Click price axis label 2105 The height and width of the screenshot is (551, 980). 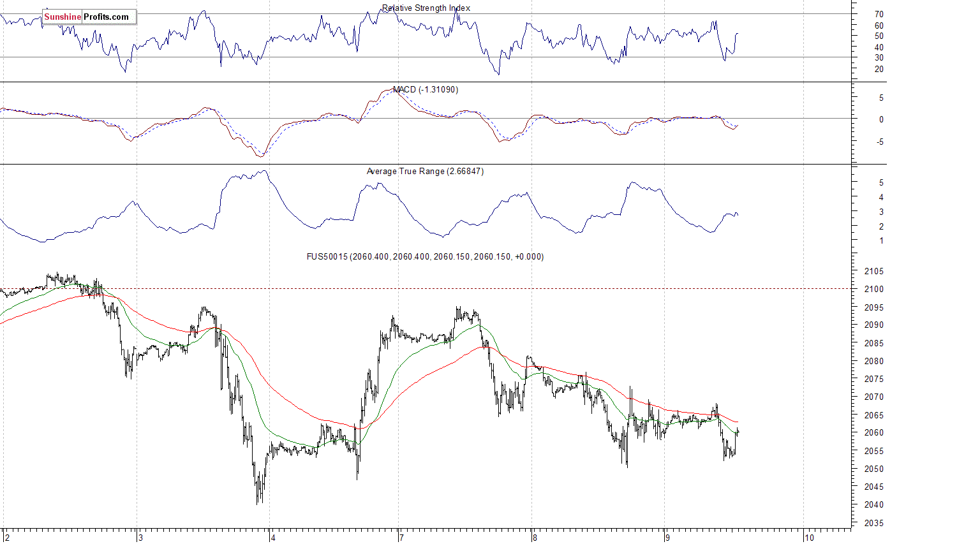pyautogui.click(x=874, y=272)
